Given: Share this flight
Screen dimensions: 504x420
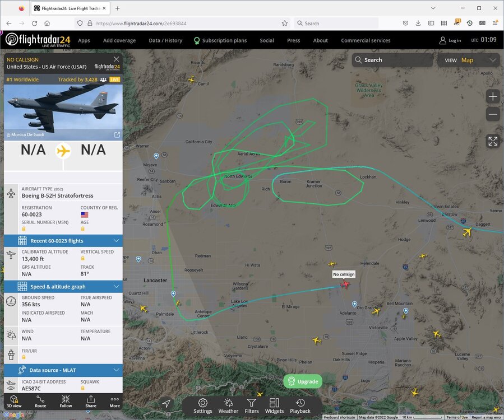Looking at the screenshot, I should click(x=91, y=402).
